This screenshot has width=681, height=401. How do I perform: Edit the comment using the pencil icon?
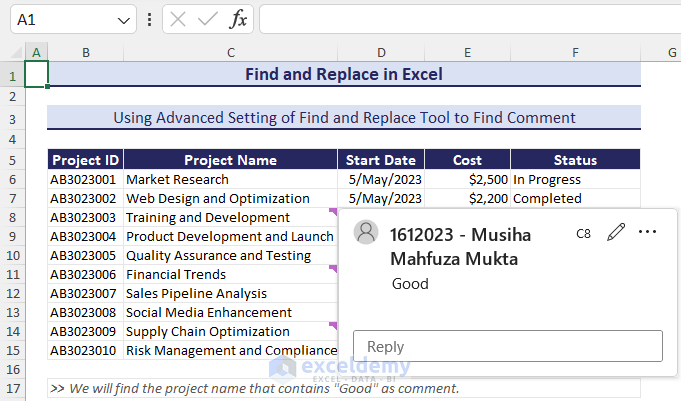(x=616, y=232)
